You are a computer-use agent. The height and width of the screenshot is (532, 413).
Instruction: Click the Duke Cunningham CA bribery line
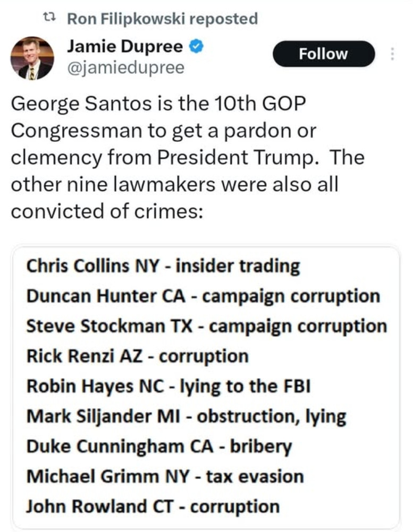point(159,446)
